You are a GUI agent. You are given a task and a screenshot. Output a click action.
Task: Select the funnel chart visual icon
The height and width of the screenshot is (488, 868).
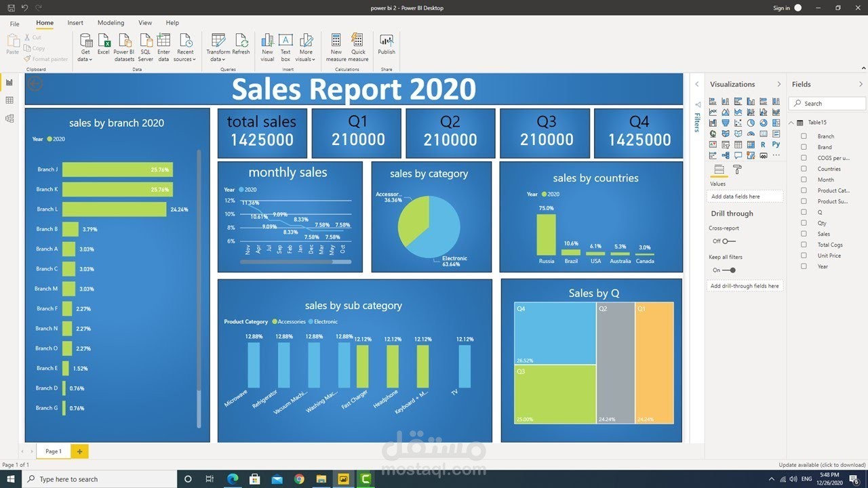click(725, 122)
